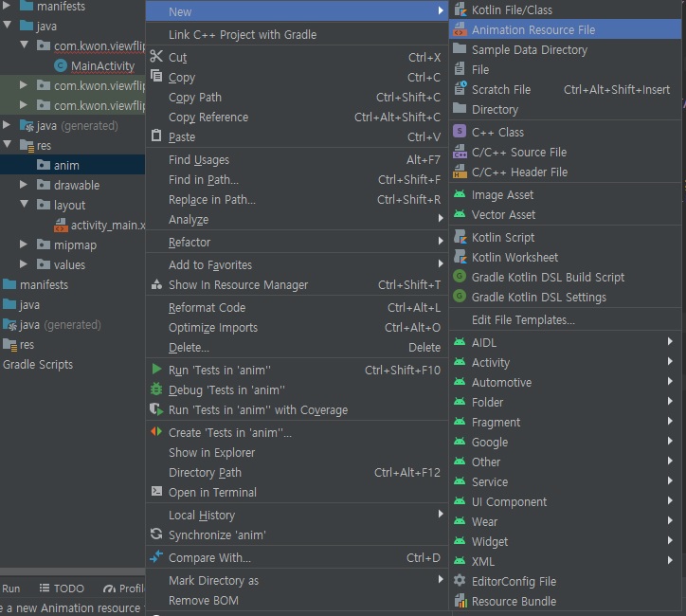Open the Activity submenu arrow
This screenshot has height=616, width=686.
(670, 361)
